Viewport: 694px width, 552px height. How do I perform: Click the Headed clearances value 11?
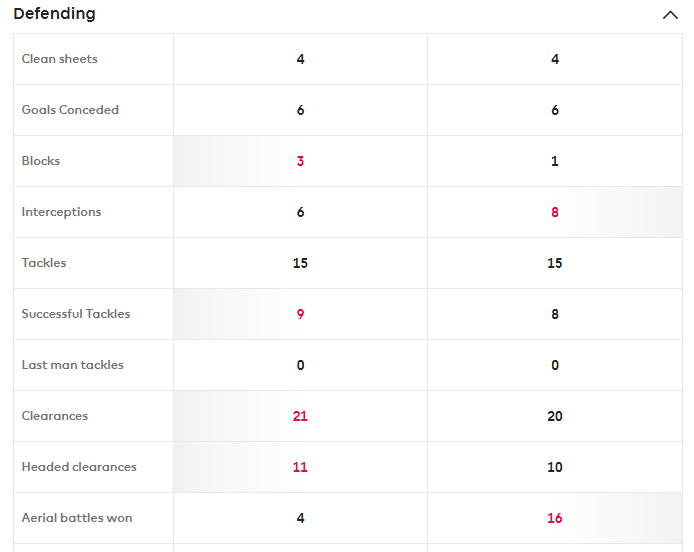[x=300, y=467]
